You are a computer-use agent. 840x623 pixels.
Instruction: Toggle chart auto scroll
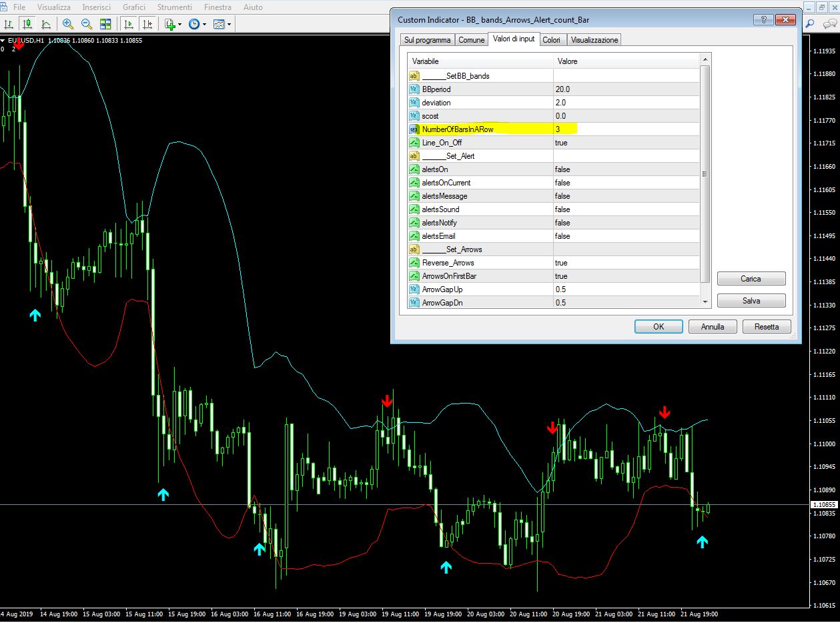(128, 24)
